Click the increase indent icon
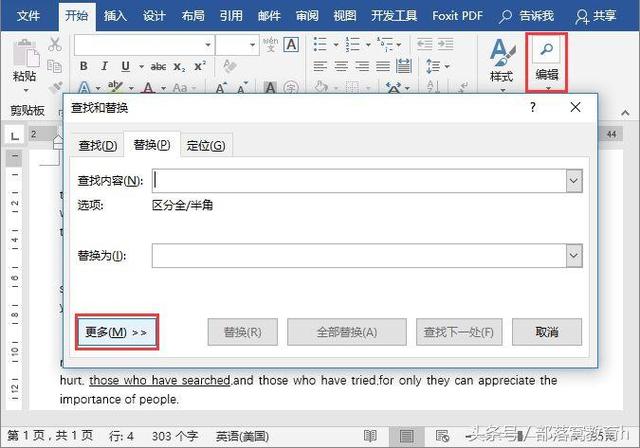Viewport: 640px width, 448px height. click(x=446, y=44)
